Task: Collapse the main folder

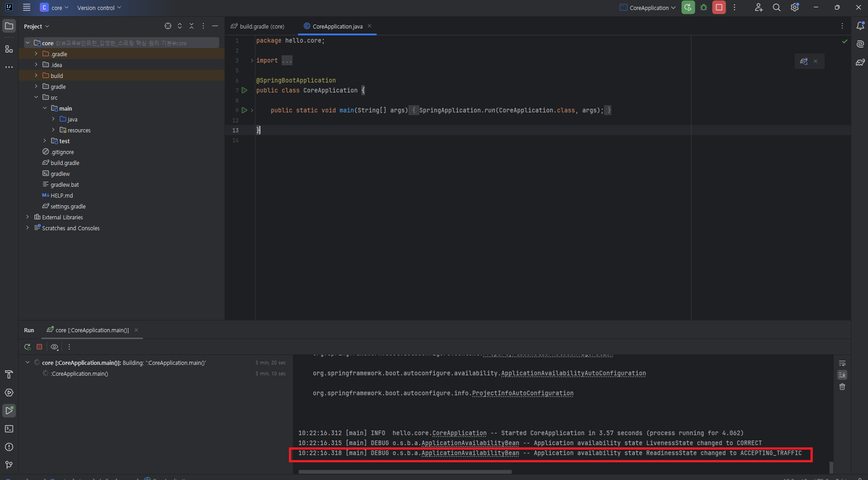Action: pos(45,108)
